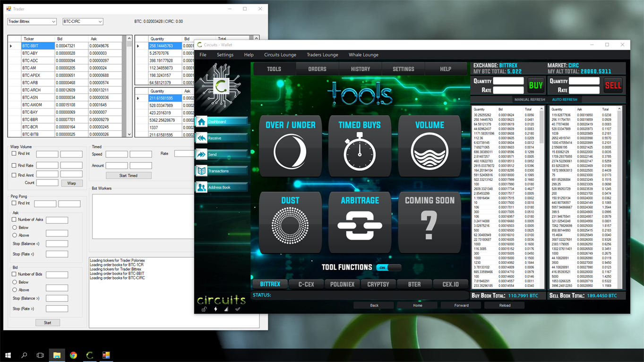Click the green BUY button
Screen dimensions: 644x362
coord(536,85)
